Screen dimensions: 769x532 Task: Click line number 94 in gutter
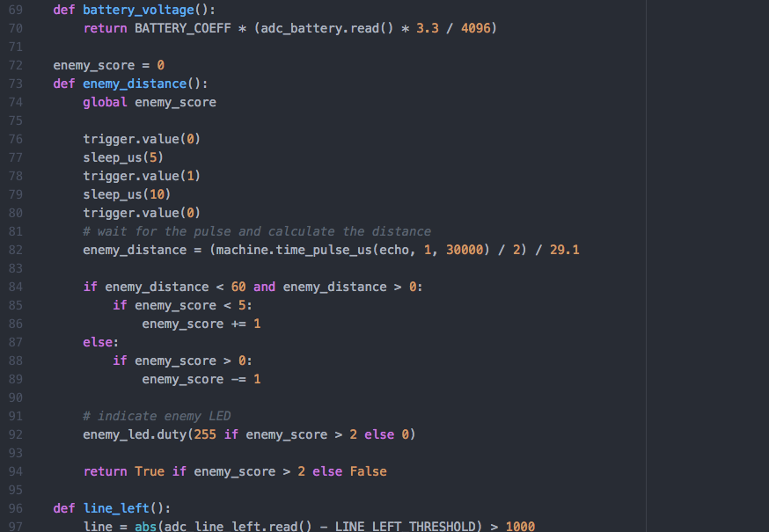[x=16, y=471]
